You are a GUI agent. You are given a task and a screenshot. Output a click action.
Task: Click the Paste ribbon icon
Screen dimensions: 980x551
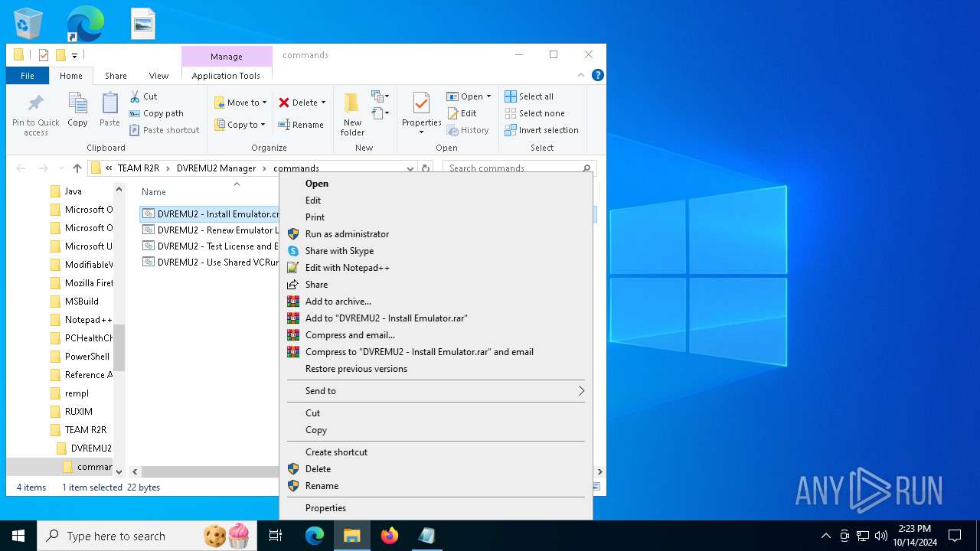(109, 104)
